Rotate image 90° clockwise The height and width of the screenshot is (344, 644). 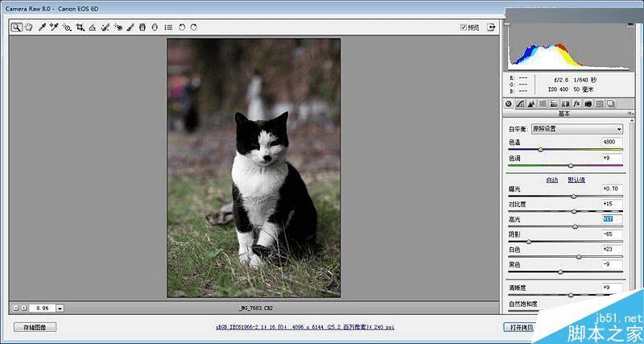tap(193, 27)
